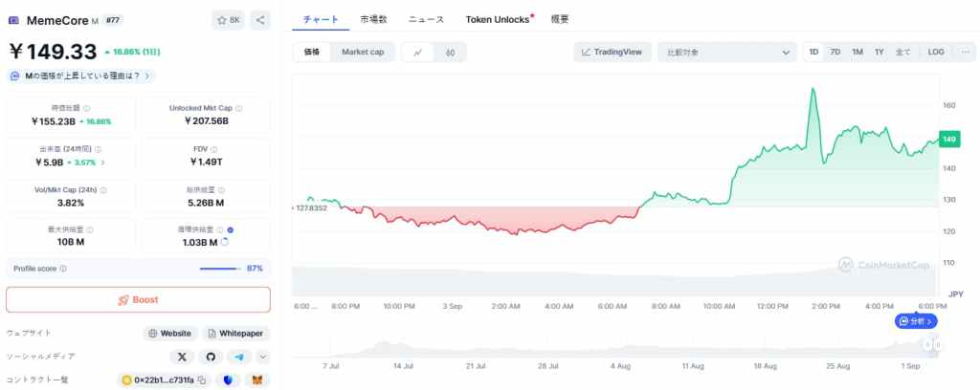
Task: Click the Profile score progress bar
Action: (x=220, y=269)
